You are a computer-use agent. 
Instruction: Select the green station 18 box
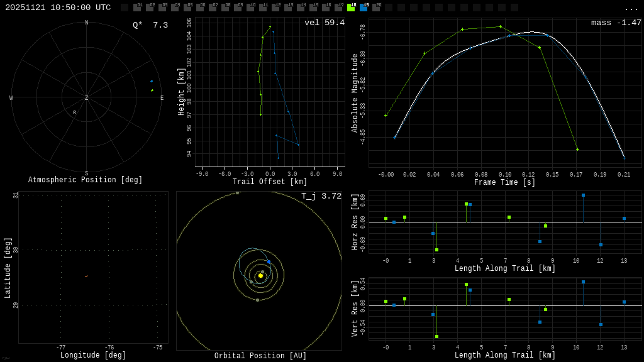(x=351, y=8)
